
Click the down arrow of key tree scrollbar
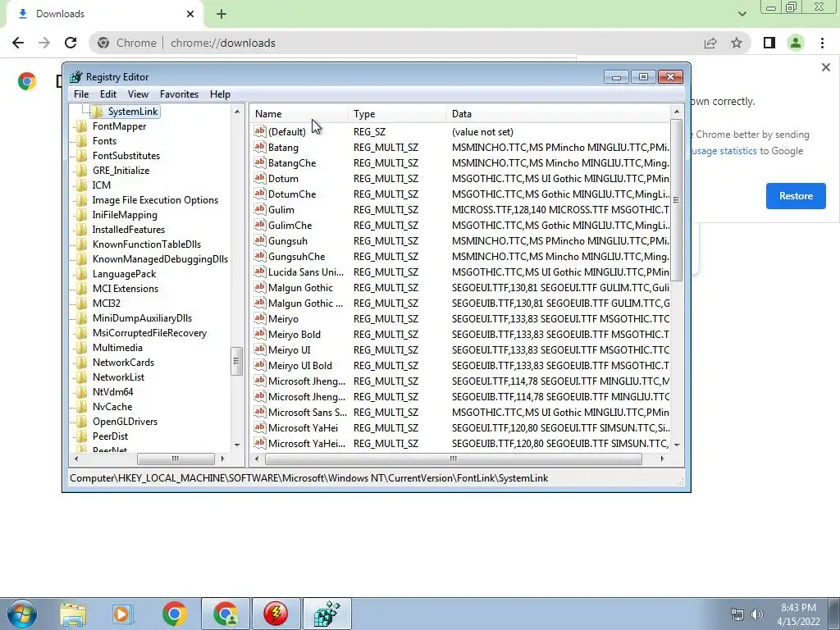pyautogui.click(x=237, y=445)
